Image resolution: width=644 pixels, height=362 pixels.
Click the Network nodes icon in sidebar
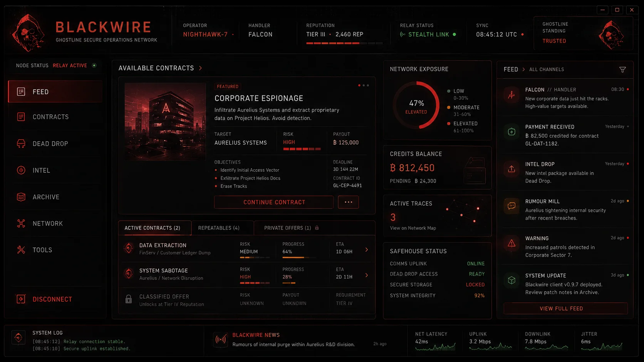coord(21,224)
